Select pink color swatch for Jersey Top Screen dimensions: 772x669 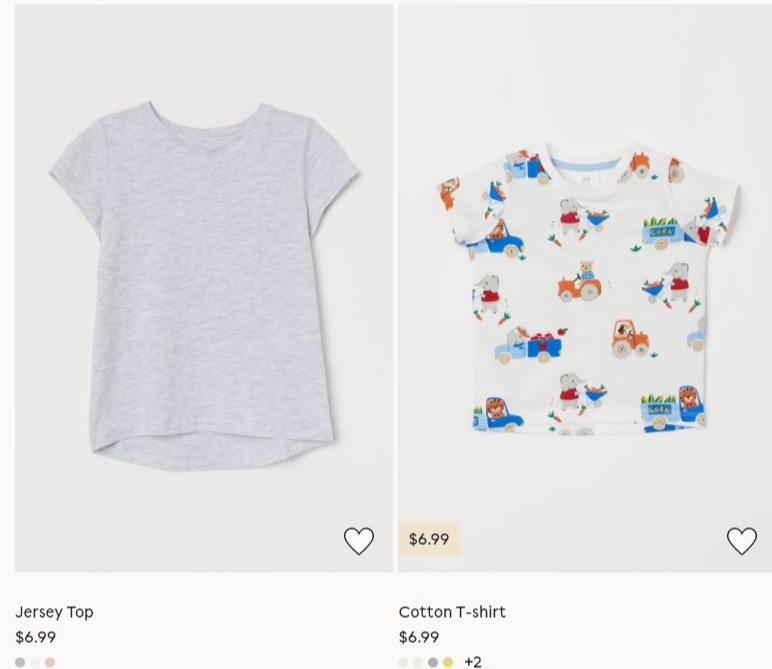pos(50,663)
